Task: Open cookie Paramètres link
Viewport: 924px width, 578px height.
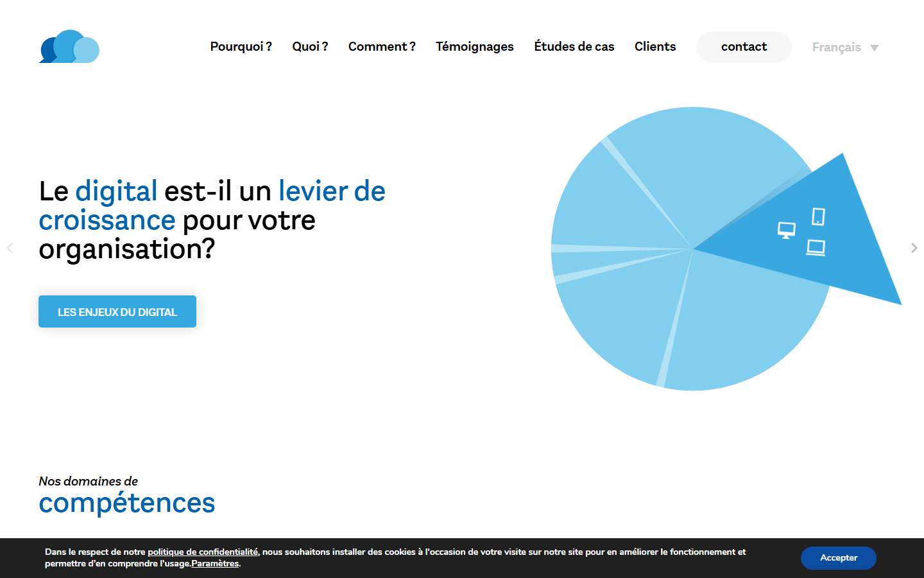Action: pyautogui.click(x=215, y=563)
